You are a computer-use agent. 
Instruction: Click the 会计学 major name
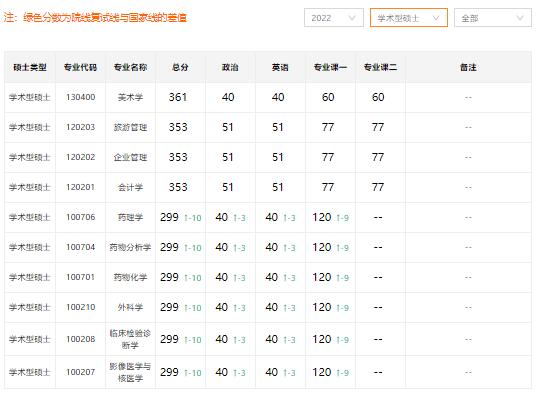pyautogui.click(x=130, y=187)
